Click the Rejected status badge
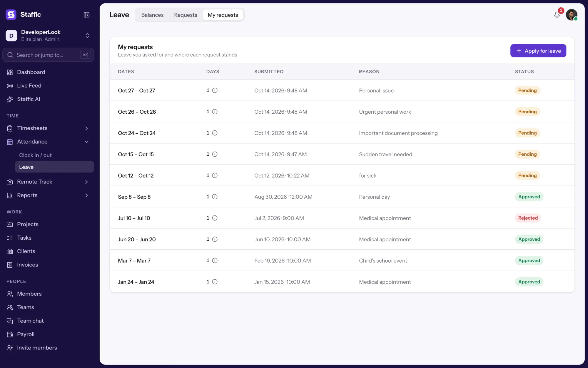The height and width of the screenshot is (368, 588). click(x=528, y=218)
